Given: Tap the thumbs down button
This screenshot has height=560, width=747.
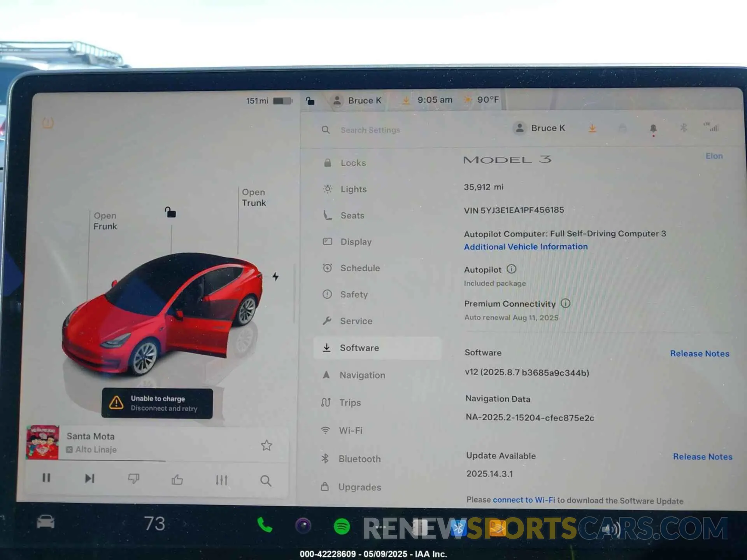Looking at the screenshot, I should tap(133, 479).
